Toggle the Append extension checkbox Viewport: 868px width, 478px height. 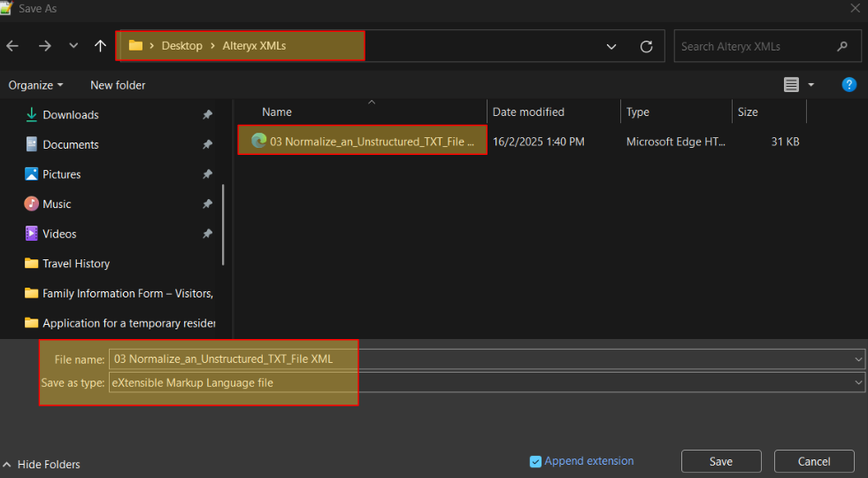coord(535,461)
